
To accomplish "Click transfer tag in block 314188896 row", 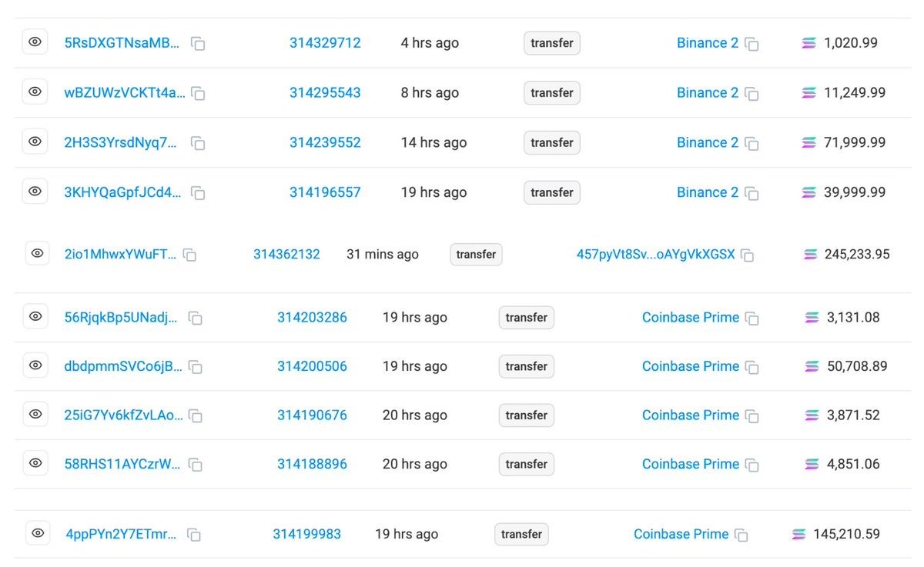I will [x=527, y=464].
